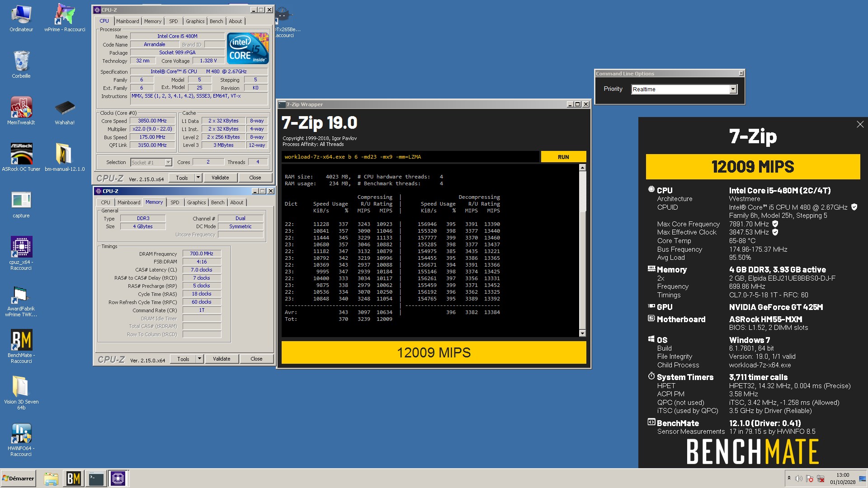Open the Priority Realtime dropdown
The width and height of the screenshot is (868, 488).
tap(733, 89)
